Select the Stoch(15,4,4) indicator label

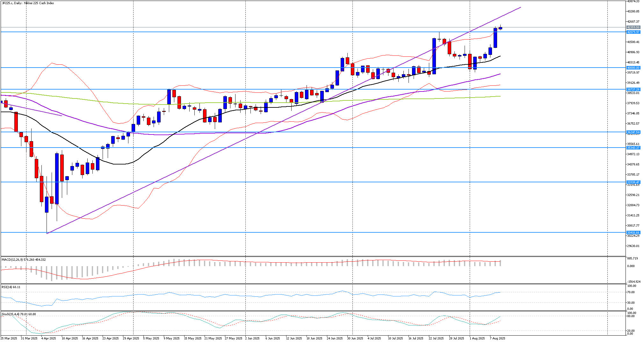coord(18,314)
